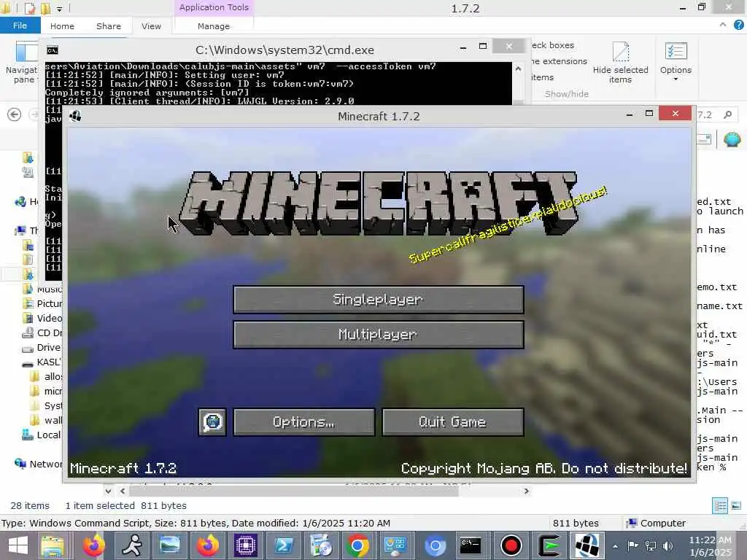This screenshot has width=747, height=560.
Task: Open the Explorer File tab
Action: 20,26
